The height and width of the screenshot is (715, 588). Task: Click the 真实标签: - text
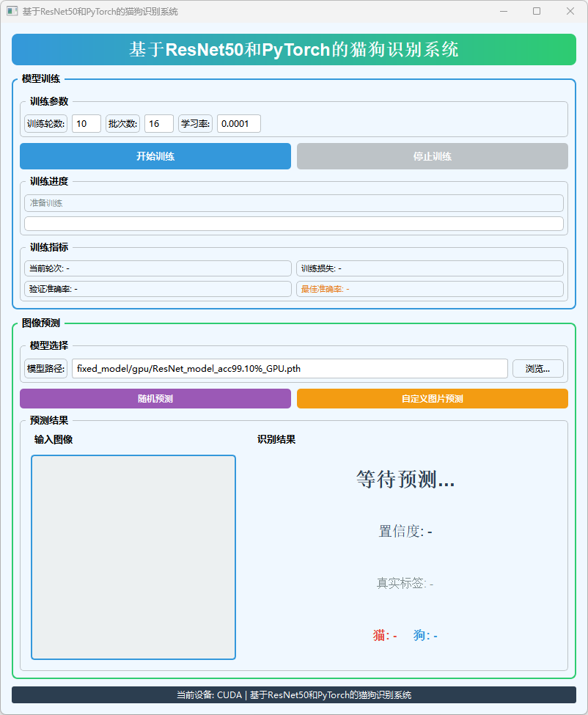click(x=405, y=583)
